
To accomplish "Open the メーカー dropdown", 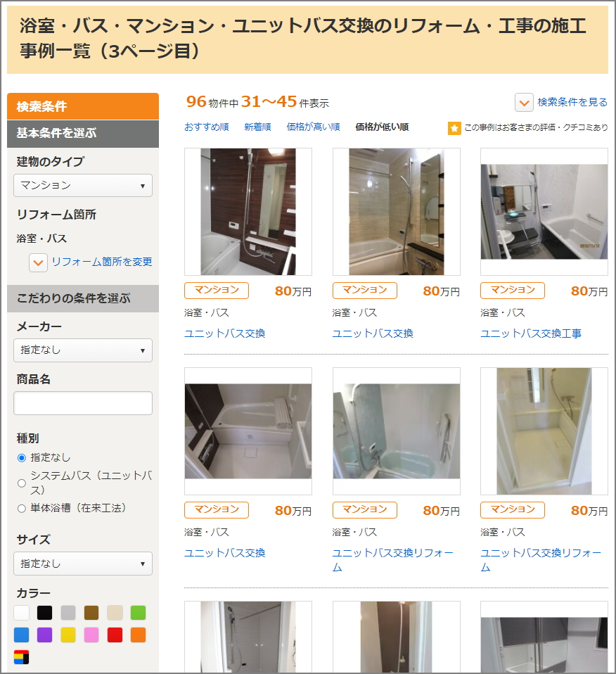I will [x=83, y=350].
